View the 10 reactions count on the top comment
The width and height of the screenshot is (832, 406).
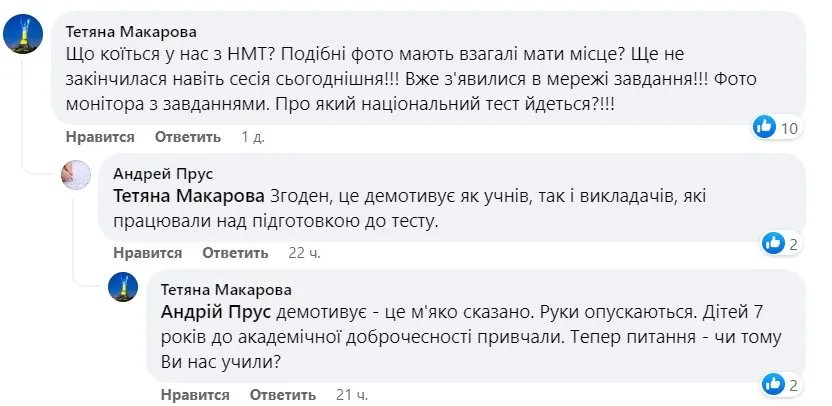790,127
